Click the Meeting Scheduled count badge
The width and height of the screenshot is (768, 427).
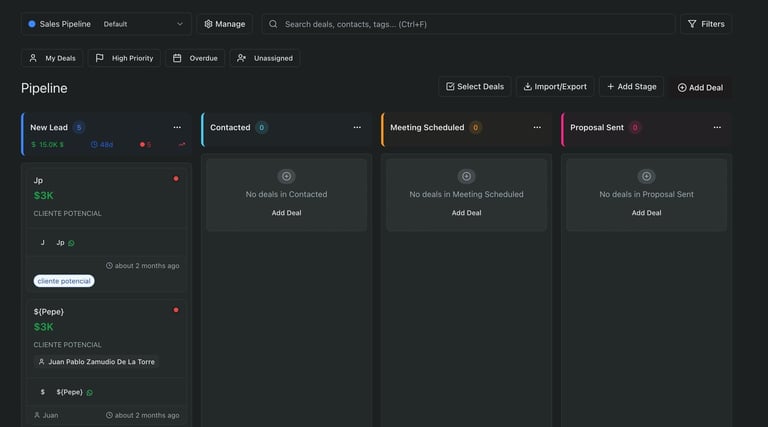(x=475, y=127)
